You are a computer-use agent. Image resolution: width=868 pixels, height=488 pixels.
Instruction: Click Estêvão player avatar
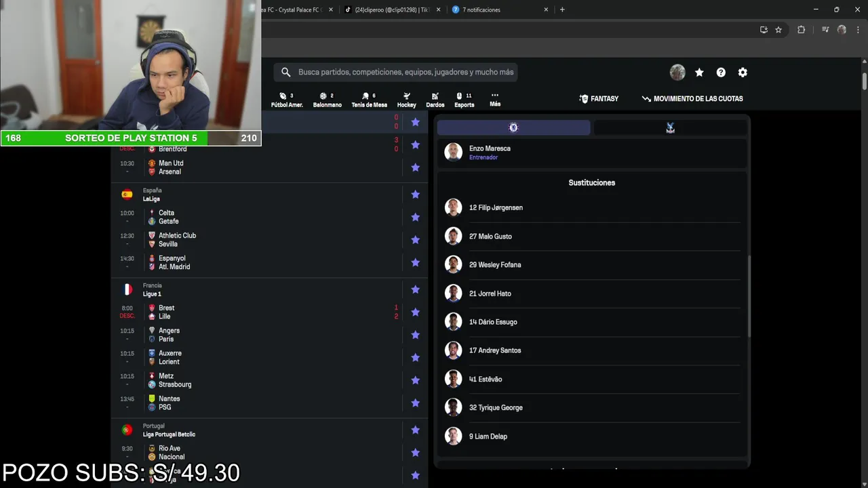[x=453, y=379]
